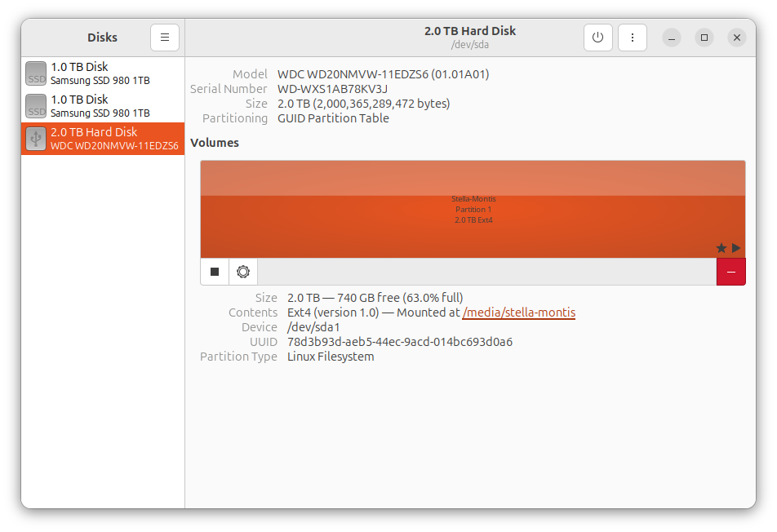Click GUID Partition Table text
This screenshot has width=777, height=532.
[333, 118]
